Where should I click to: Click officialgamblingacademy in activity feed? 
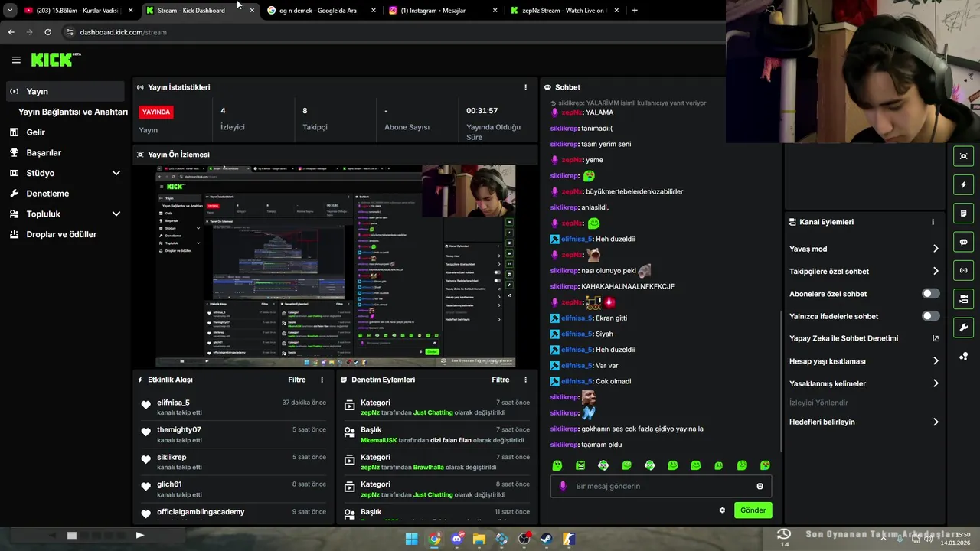click(201, 512)
